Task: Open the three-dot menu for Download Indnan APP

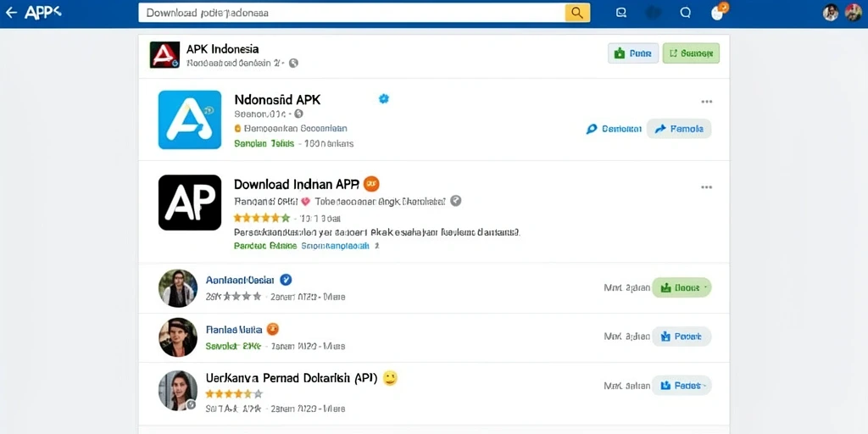Action: point(706,187)
